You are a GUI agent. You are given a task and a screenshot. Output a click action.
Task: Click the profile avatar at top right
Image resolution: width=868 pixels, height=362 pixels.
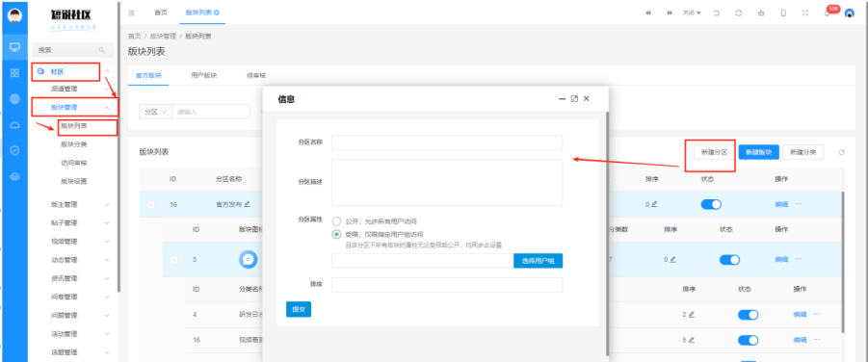pyautogui.click(x=849, y=13)
